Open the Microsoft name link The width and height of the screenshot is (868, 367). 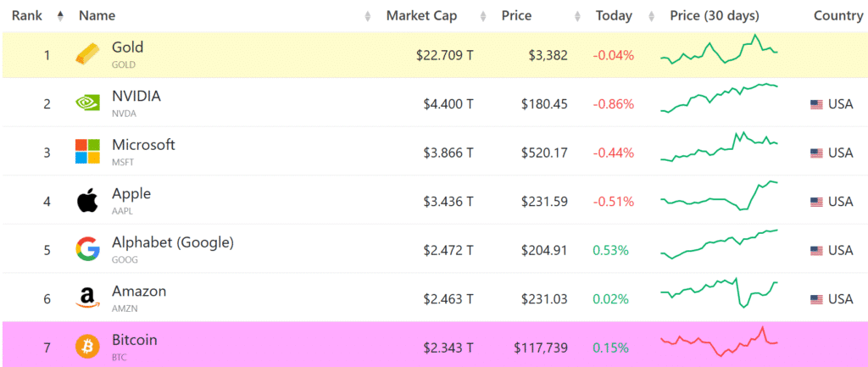point(143,145)
